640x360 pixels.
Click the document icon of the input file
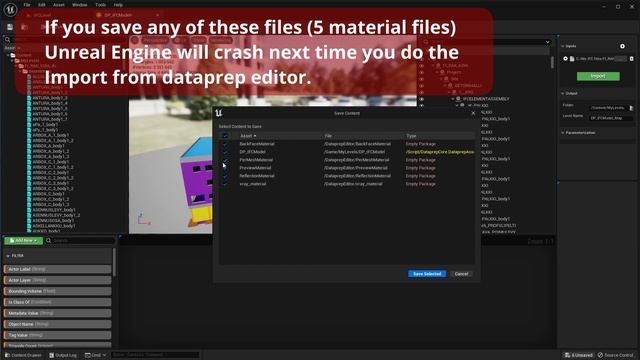(572, 59)
